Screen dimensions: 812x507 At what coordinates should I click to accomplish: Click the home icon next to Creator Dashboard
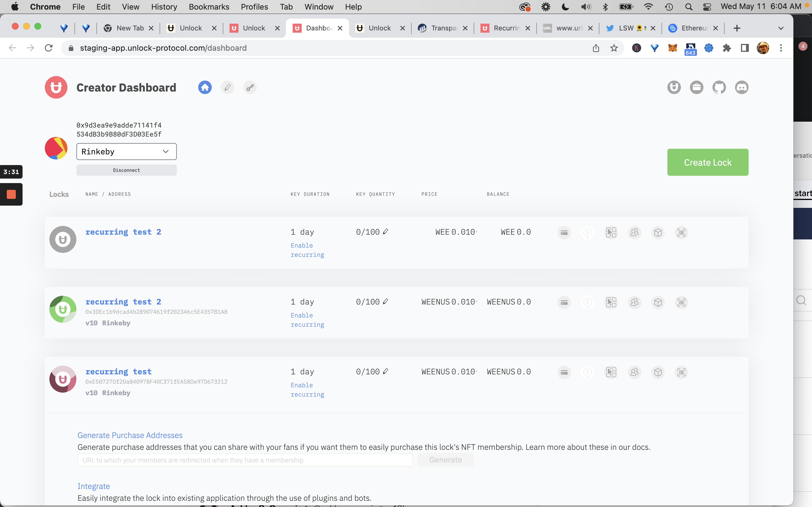tap(205, 87)
